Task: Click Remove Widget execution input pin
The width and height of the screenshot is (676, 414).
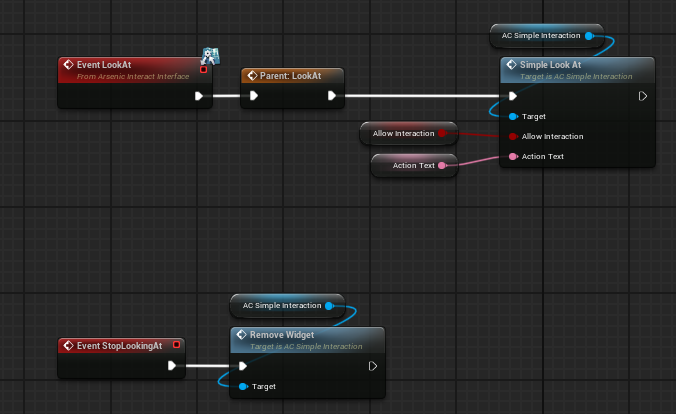Action: pyautogui.click(x=243, y=366)
